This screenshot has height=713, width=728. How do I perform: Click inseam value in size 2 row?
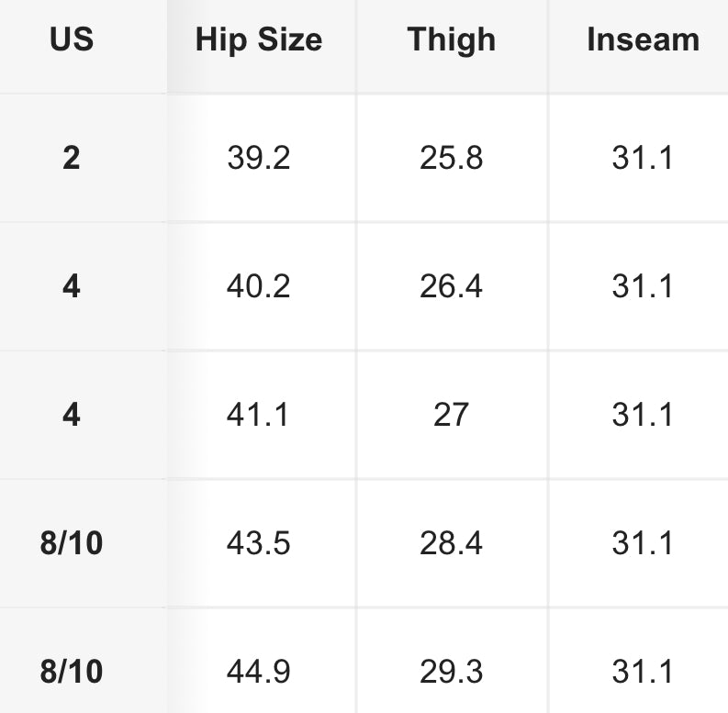(x=643, y=158)
